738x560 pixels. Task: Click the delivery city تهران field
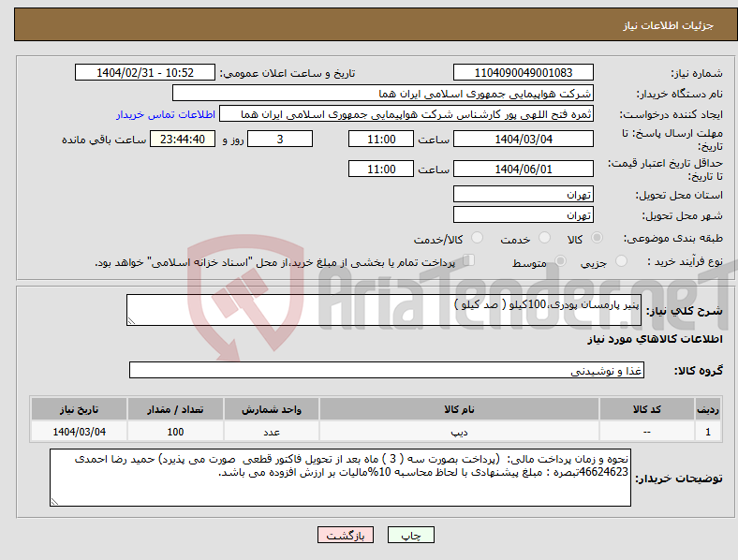pyautogui.click(x=523, y=214)
